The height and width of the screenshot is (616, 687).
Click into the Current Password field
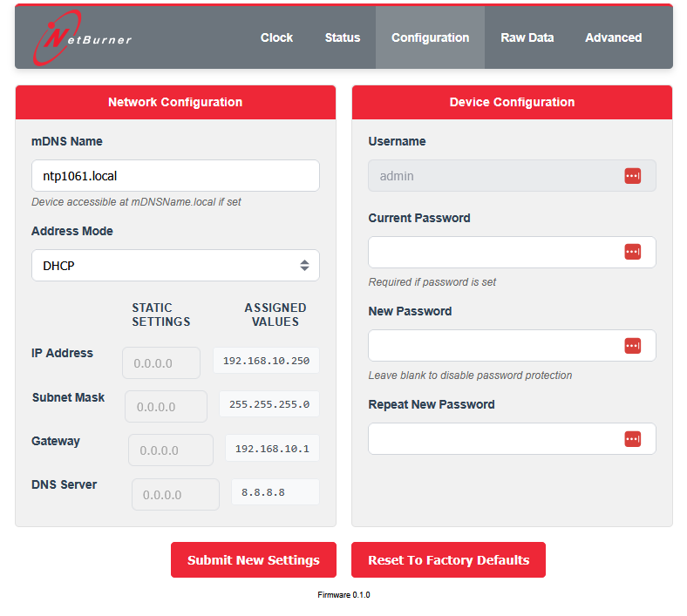click(494, 252)
